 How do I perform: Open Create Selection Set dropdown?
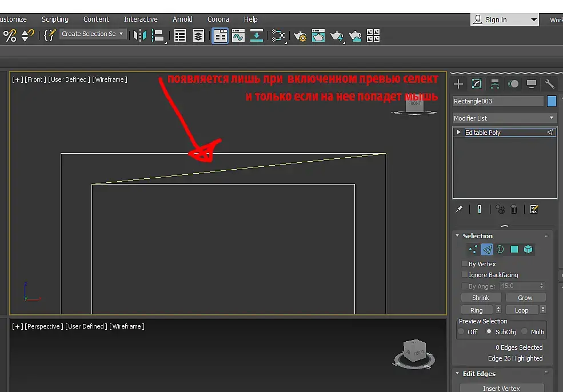(93, 34)
